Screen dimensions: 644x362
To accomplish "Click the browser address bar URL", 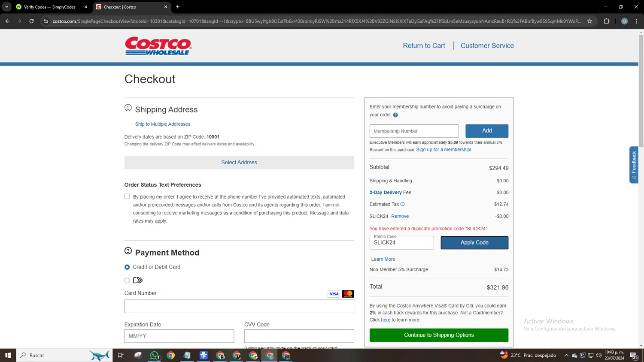I will click(x=316, y=21).
